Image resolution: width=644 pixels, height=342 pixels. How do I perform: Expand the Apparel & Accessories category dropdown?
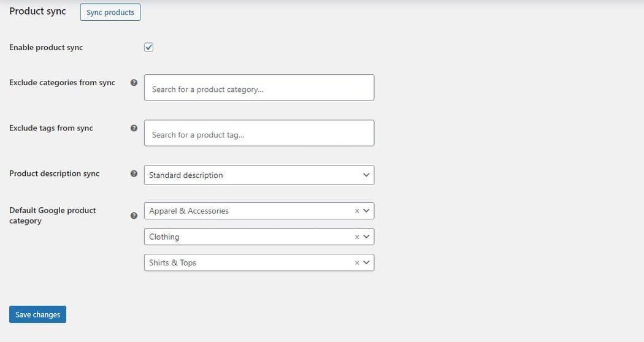point(367,211)
